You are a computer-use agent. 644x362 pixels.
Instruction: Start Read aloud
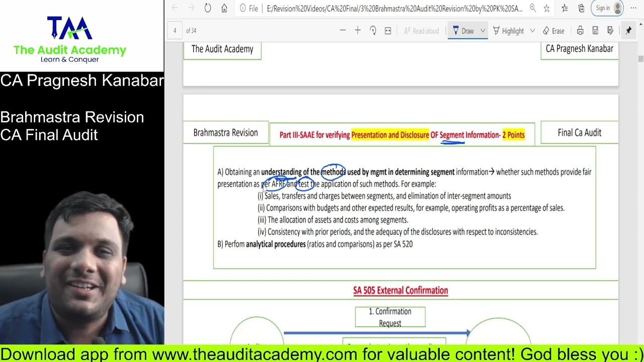(x=421, y=31)
